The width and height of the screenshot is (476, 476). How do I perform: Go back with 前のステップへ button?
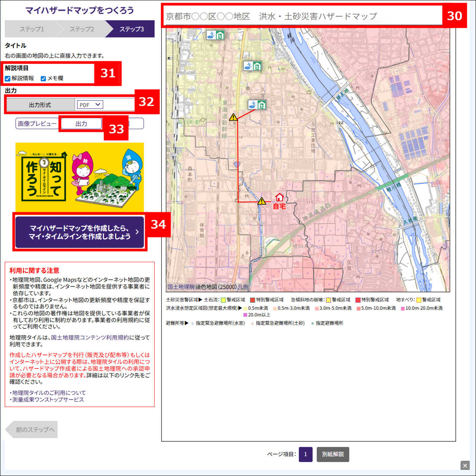pyautogui.click(x=32, y=430)
